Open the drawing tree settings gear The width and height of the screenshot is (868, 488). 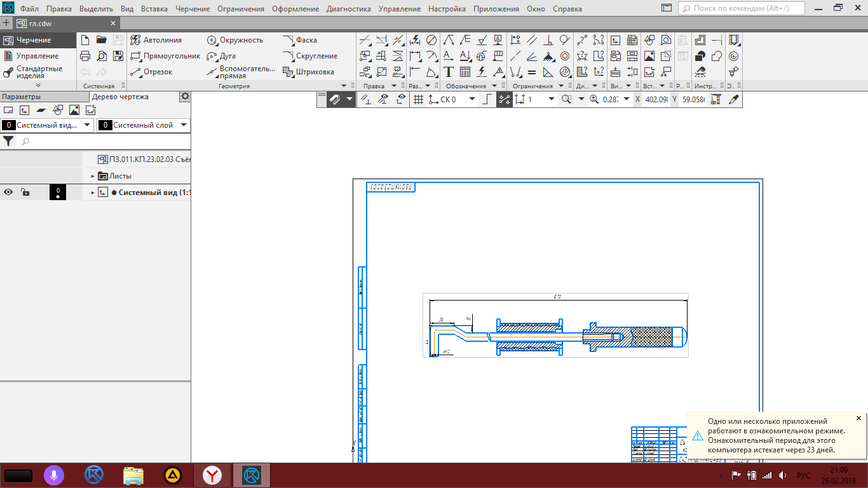pyautogui.click(x=185, y=97)
